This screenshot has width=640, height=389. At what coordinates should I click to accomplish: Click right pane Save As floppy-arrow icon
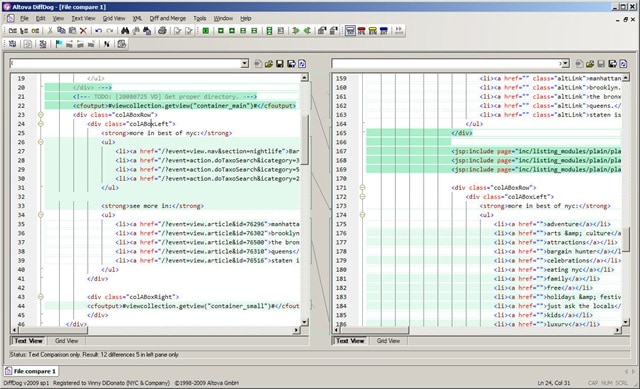(612, 64)
